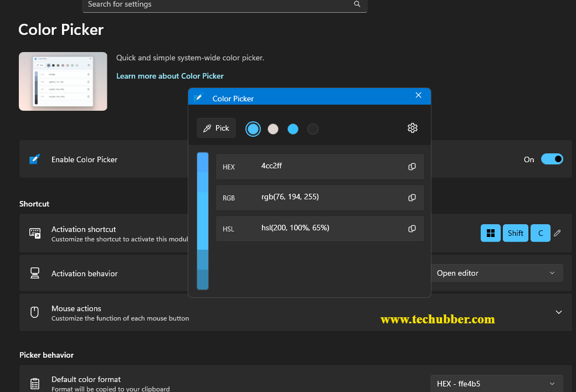Click the Pick eyedropper button
The height and width of the screenshot is (392, 576).
(217, 128)
